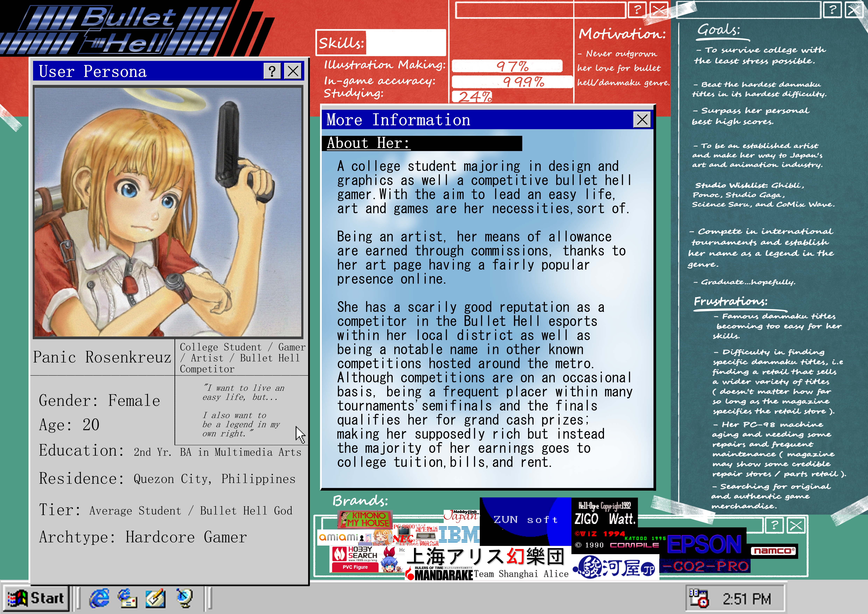The height and width of the screenshot is (614, 868).
Task: Open Outlook Express mail icon
Action: tap(127, 598)
